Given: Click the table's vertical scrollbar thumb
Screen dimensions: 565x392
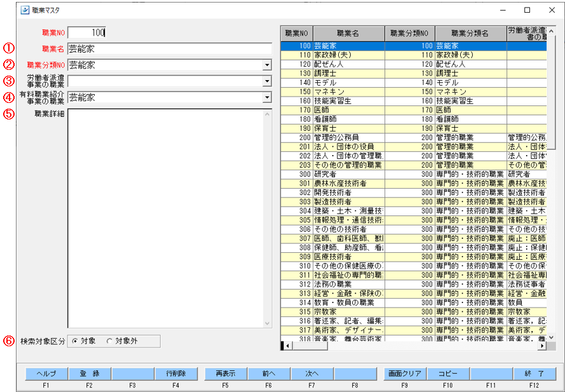Looking at the screenshot, I should click(x=551, y=92).
